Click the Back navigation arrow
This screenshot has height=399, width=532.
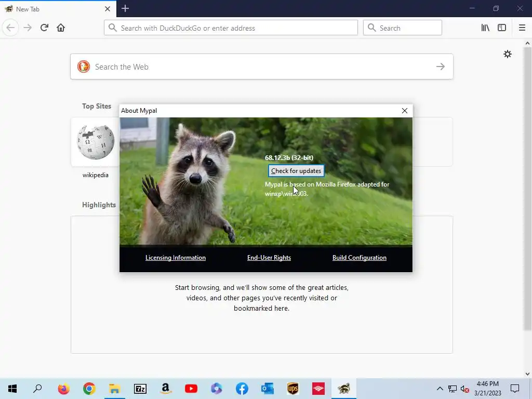click(10, 28)
